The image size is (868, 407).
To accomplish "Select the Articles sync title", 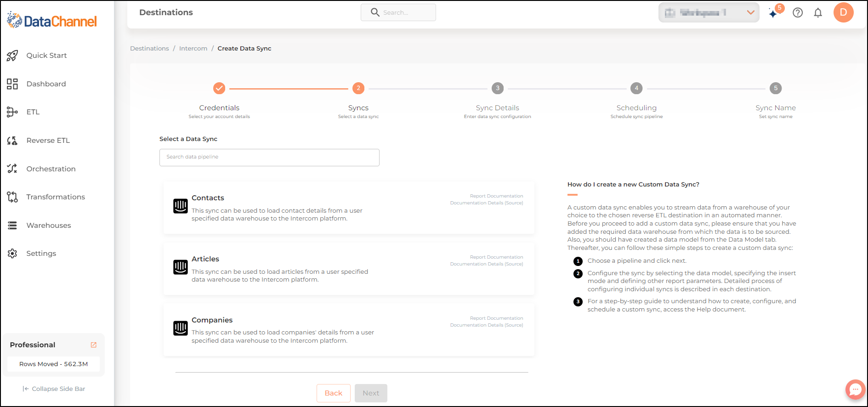I will coord(205,259).
